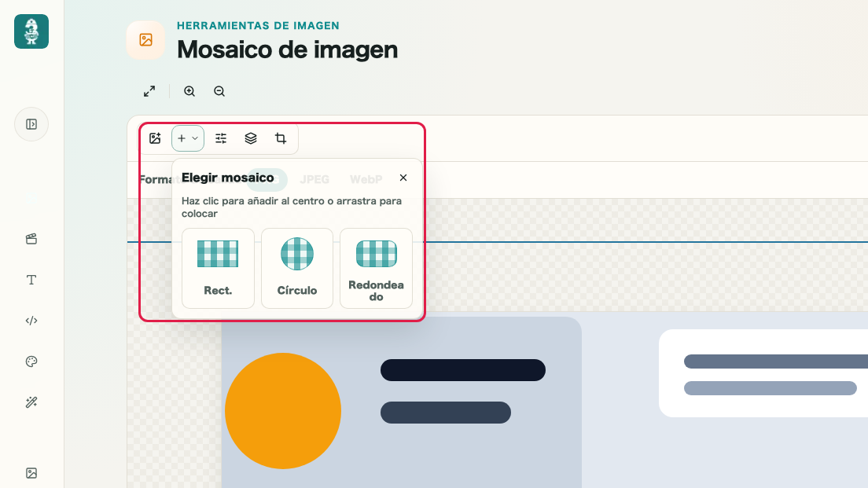
Task: Open the text tools T icon
Action: click(31, 280)
